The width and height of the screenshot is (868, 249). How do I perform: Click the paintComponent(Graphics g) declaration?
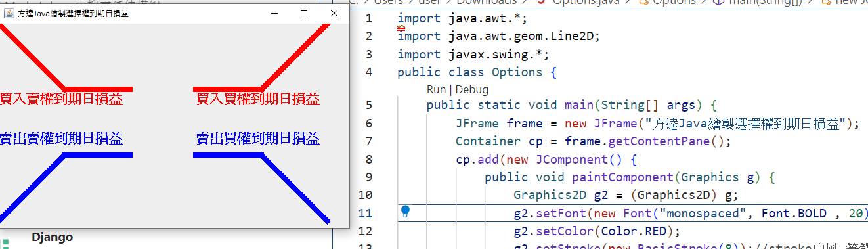[630, 177]
